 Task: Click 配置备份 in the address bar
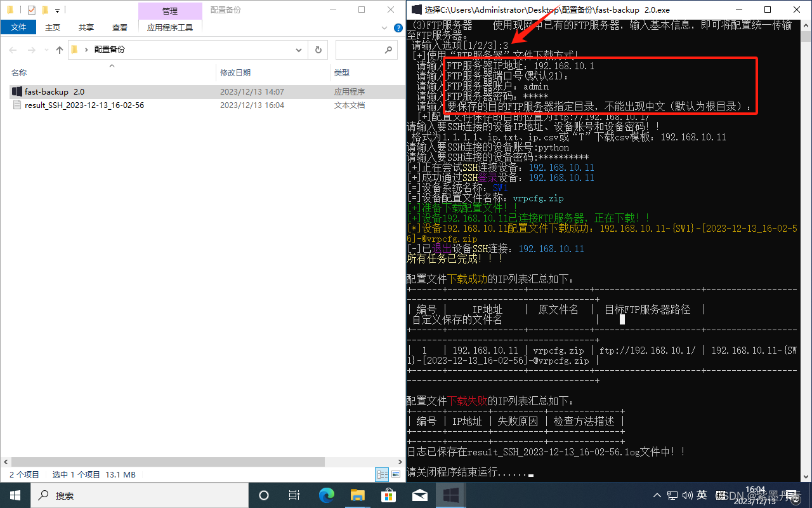[x=110, y=50]
